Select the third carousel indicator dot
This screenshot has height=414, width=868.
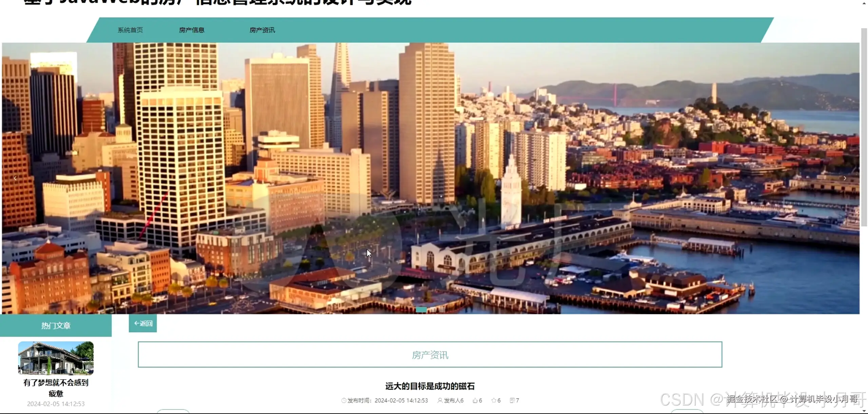click(x=442, y=310)
